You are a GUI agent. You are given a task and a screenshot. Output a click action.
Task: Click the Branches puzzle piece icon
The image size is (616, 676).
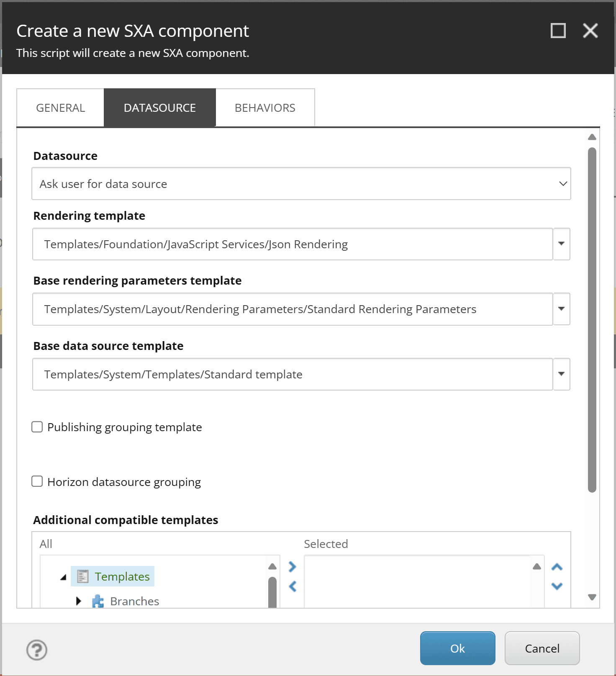coord(98,601)
